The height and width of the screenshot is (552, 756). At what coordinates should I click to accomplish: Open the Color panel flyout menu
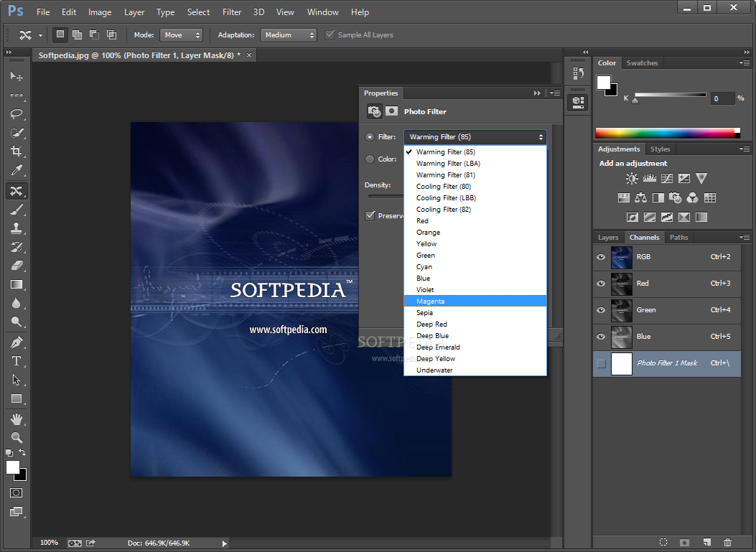click(x=745, y=62)
